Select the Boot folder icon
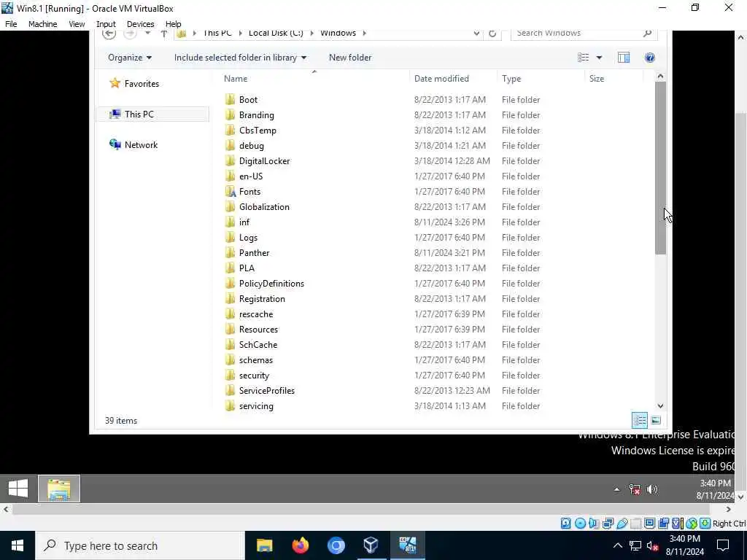The width and height of the screenshot is (747, 560). 230,99
